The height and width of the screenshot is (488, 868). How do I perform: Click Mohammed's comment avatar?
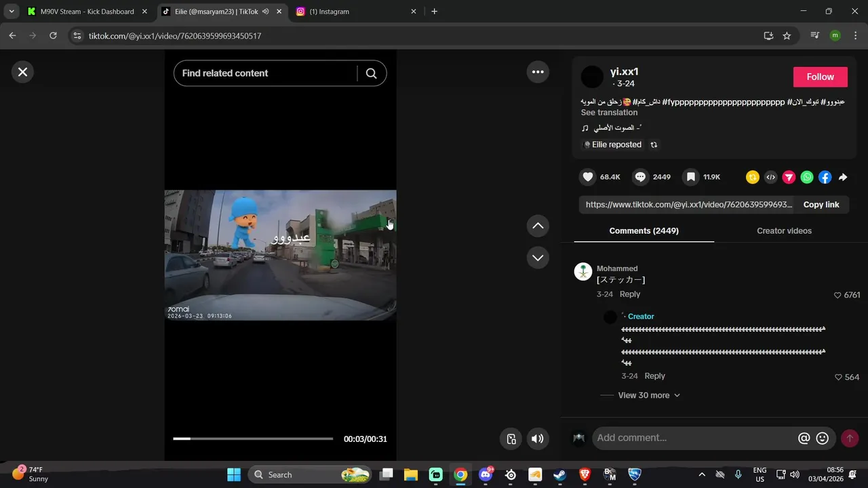[583, 272]
